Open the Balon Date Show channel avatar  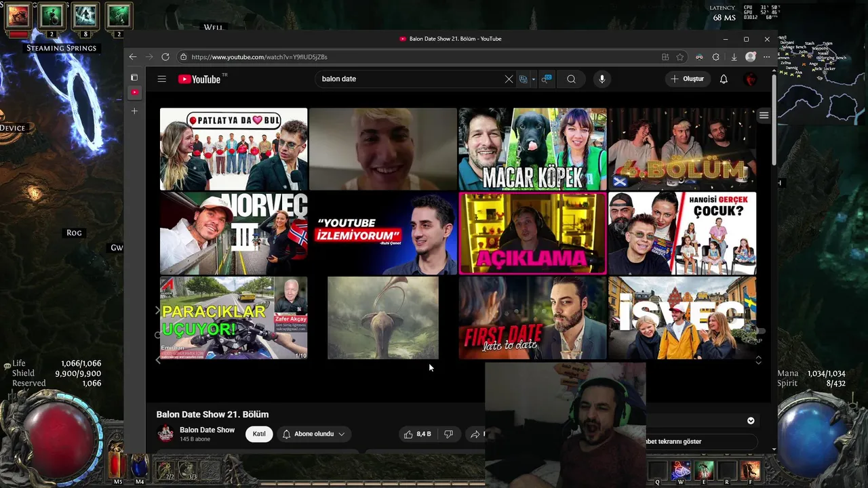(x=165, y=434)
